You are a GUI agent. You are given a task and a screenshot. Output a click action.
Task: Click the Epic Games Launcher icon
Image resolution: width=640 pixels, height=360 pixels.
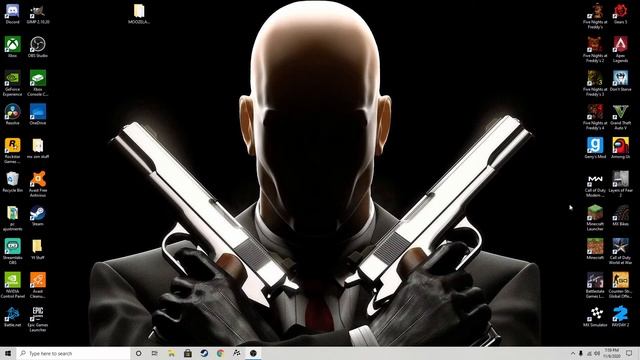[38, 318]
